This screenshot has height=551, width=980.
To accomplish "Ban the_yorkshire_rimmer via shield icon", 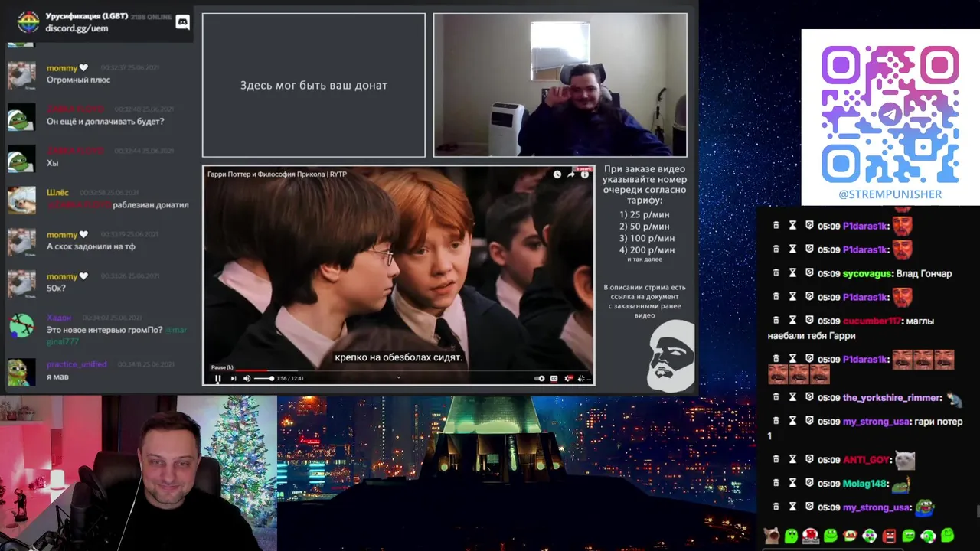I will click(809, 397).
